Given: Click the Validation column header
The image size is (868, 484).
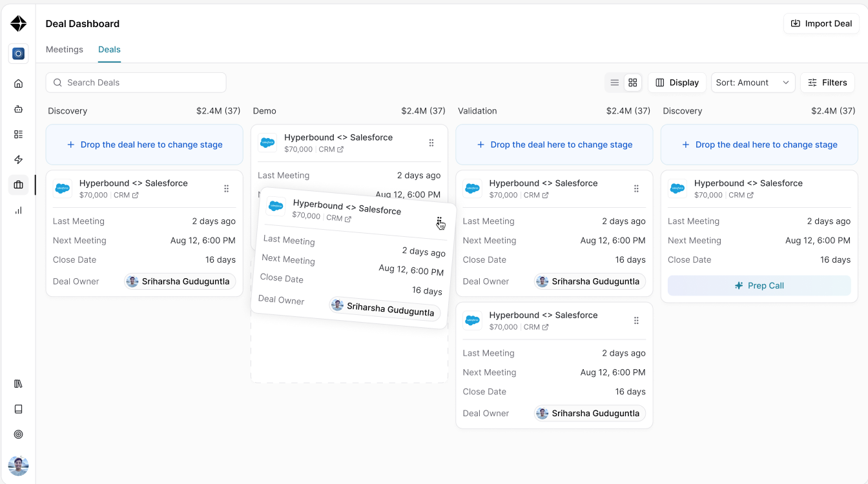Looking at the screenshot, I should pyautogui.click(x=477, y=111).
